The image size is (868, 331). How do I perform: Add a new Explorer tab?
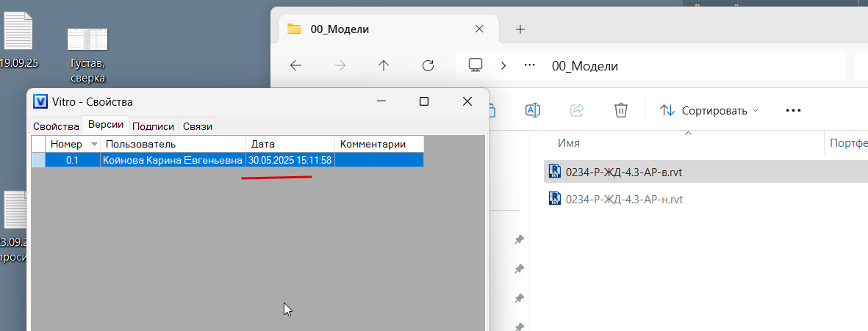tap(520, 29)
